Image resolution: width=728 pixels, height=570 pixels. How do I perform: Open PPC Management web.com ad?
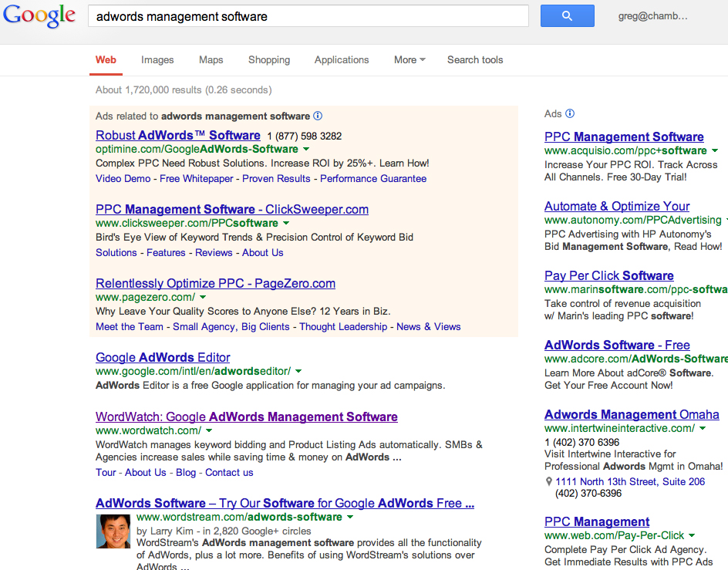597,521
